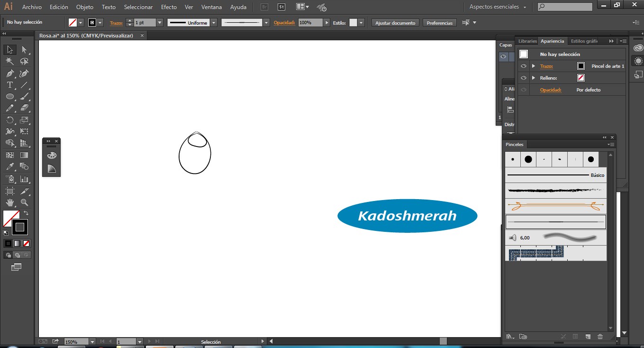The image size is (644, 348).
Task: Toggle layer visibility eye in Capas panel
Action: point(504,56)
